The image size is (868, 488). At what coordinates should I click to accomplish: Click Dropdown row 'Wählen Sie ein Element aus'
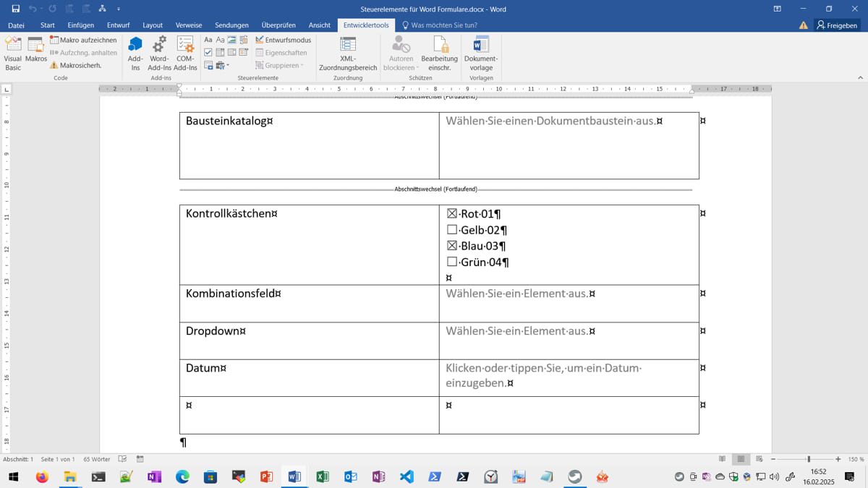point(517,331)
